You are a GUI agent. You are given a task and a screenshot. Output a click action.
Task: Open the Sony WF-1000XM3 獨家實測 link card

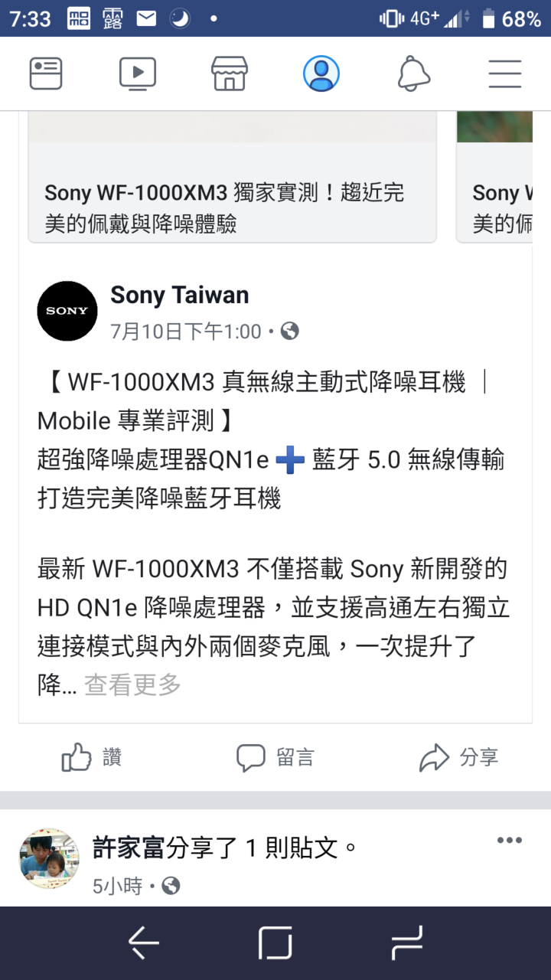coord(232,177)
